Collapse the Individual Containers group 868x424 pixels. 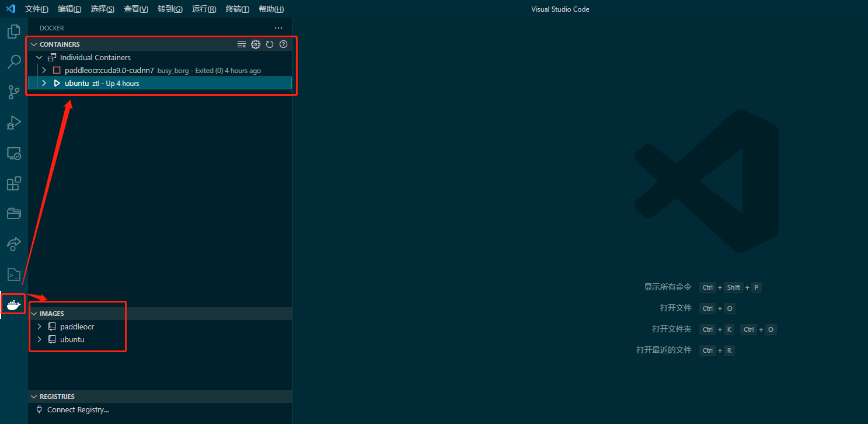point(39,57)
